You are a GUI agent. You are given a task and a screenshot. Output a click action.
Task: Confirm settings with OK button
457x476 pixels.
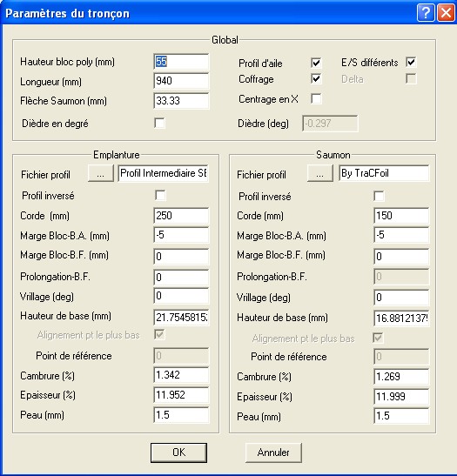point(178,453)
